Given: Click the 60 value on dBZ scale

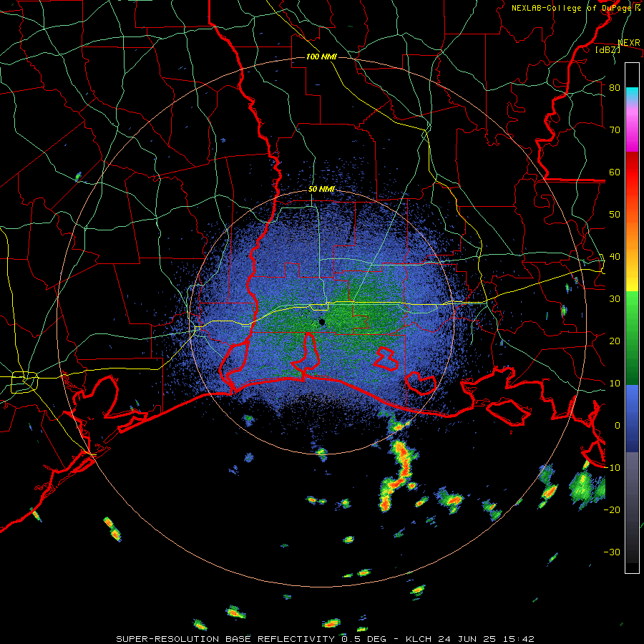Looking at the screenshot, I should pos(615,172).
